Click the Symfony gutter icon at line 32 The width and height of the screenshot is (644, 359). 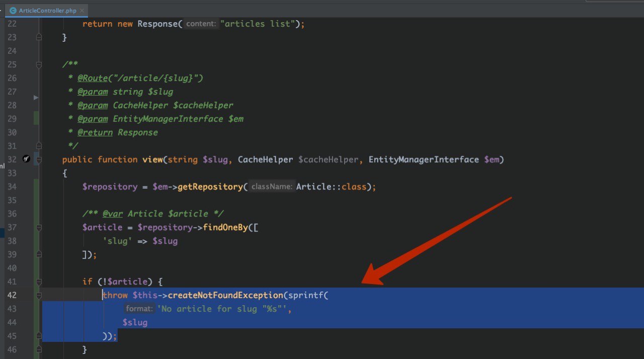pos(27,159)
